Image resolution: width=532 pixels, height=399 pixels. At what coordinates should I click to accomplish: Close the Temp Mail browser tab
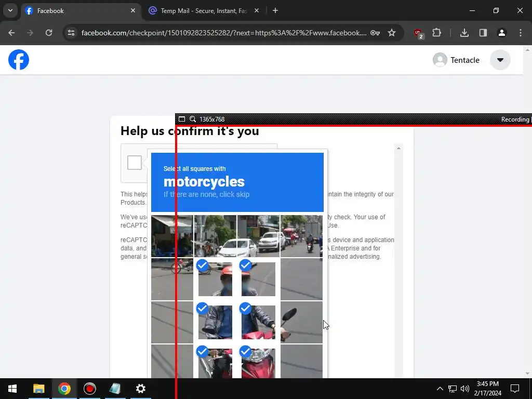(257, 11)
